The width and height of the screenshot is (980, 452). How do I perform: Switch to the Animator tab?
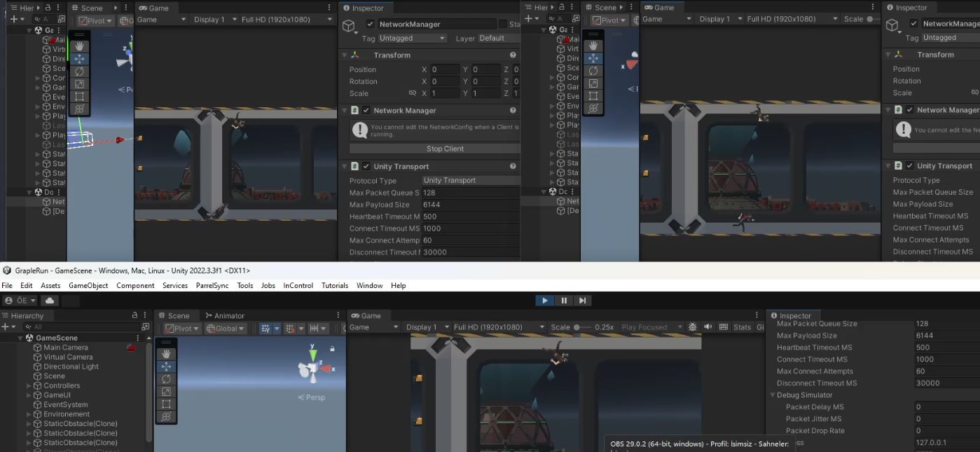pyautogui.click(x=224, y=316)
